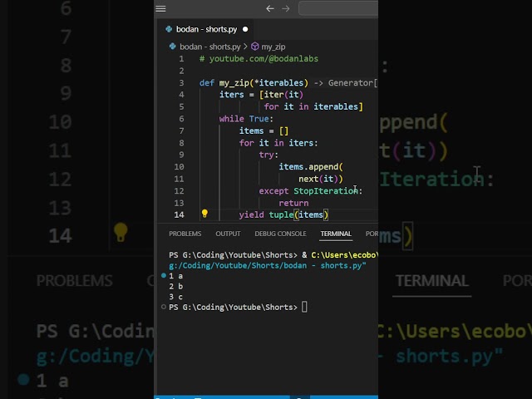Click the Python file icon in breadcrumb

click(172, 47)
